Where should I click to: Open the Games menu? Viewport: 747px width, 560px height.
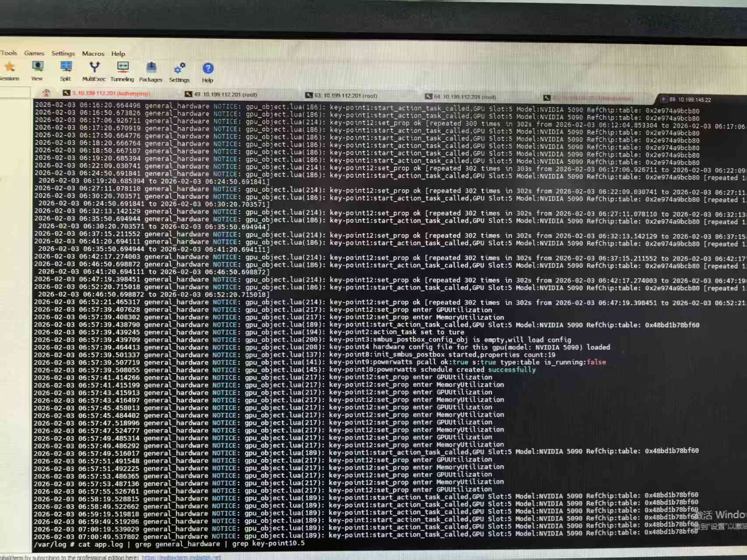point(34,53)
